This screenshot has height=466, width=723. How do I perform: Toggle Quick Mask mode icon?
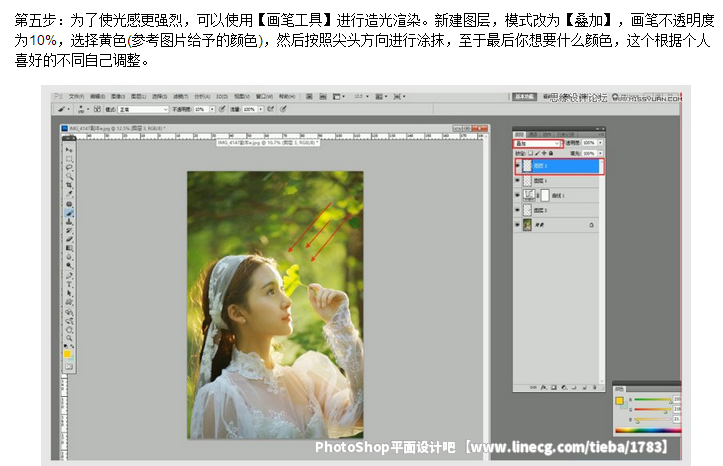point(69,367)
